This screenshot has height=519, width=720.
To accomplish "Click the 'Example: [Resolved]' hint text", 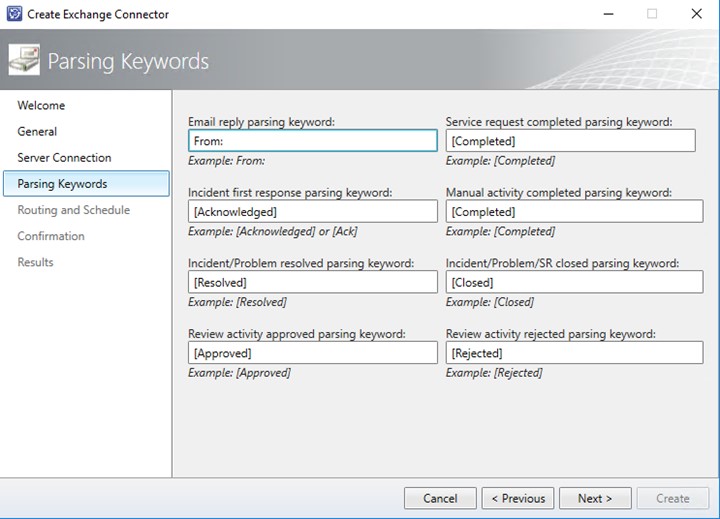I will click(237, 302).
